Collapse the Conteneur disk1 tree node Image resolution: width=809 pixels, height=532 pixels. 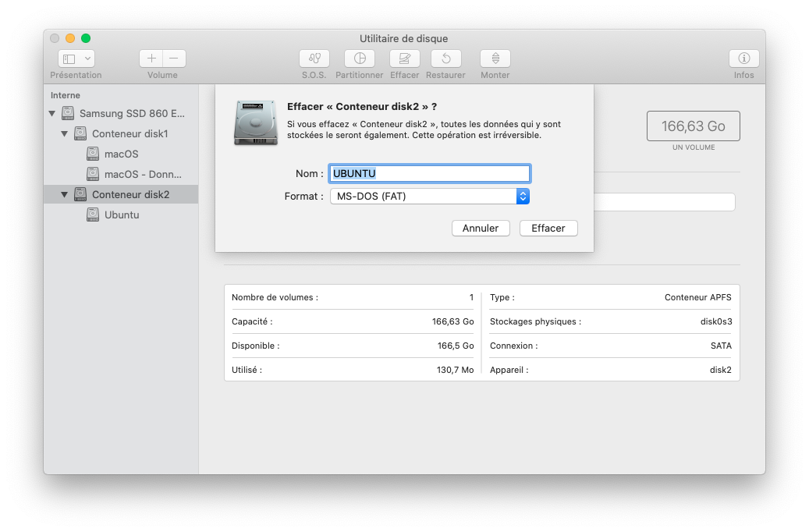pos(65,133)
